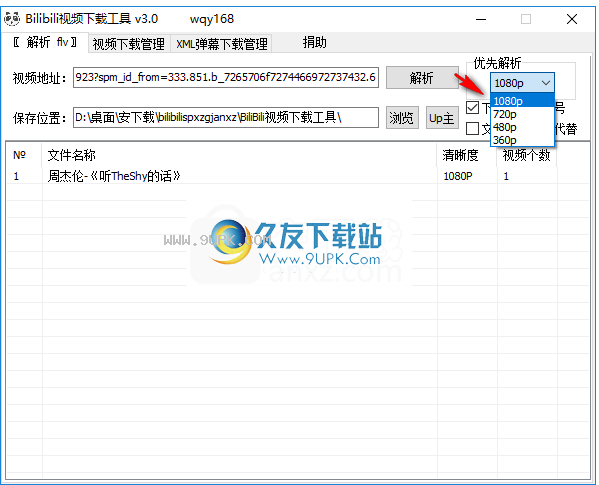Select 480p from the dropdown list
Screen dimensions: 599x485
[522, 127]
